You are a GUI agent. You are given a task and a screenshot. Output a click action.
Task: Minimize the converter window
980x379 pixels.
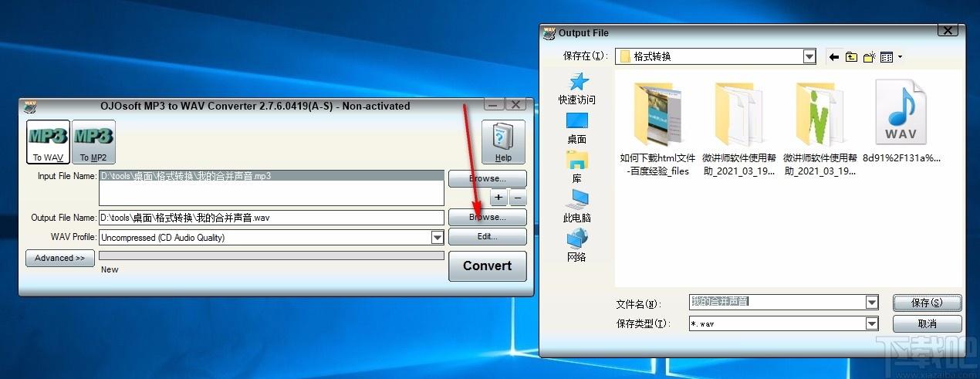pos(495,104)
